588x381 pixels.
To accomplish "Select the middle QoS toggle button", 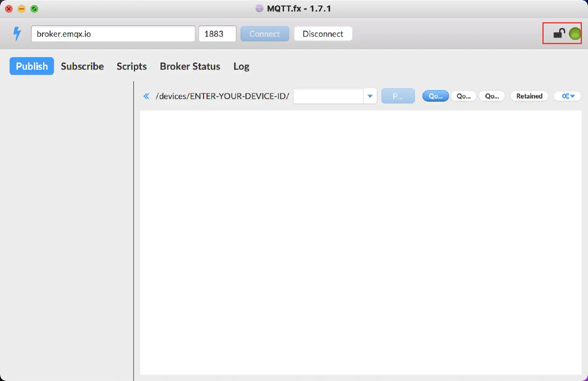I will [464, 96].
